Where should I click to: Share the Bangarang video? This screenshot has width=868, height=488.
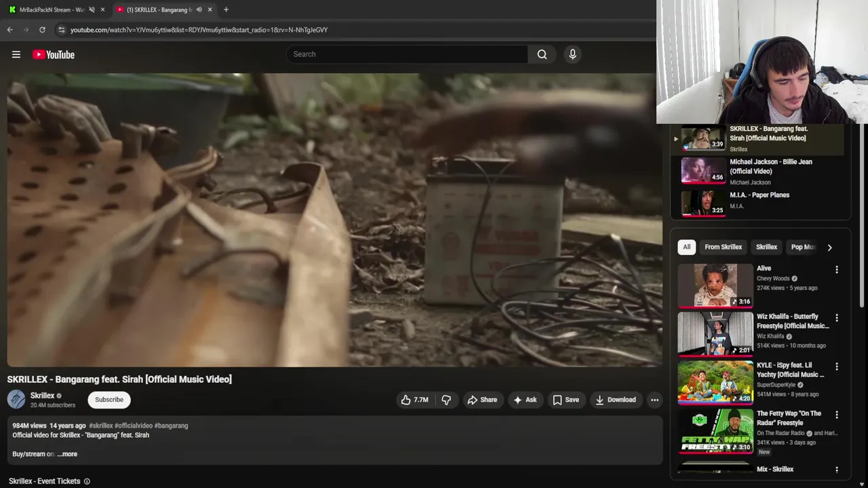(x=482, y=400)
